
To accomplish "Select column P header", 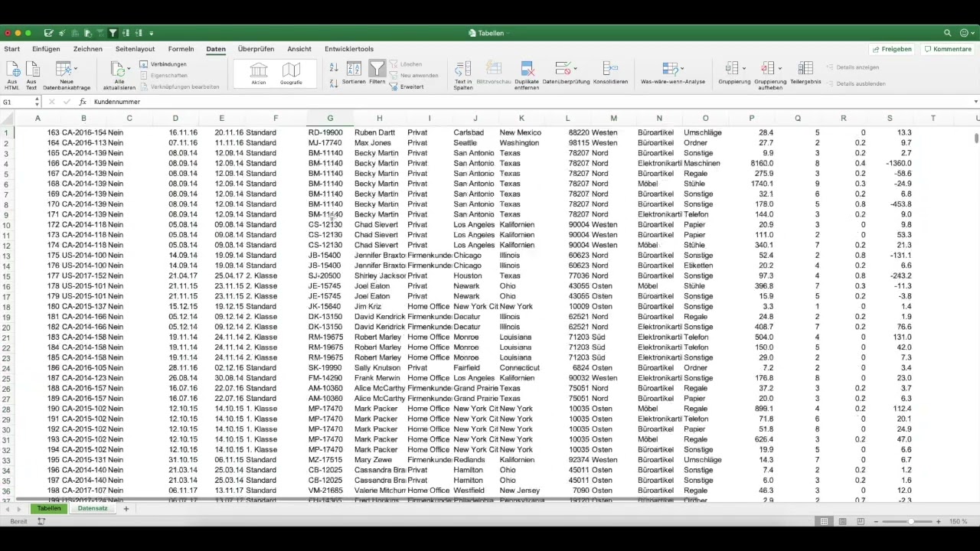I will tap(752, 118).
